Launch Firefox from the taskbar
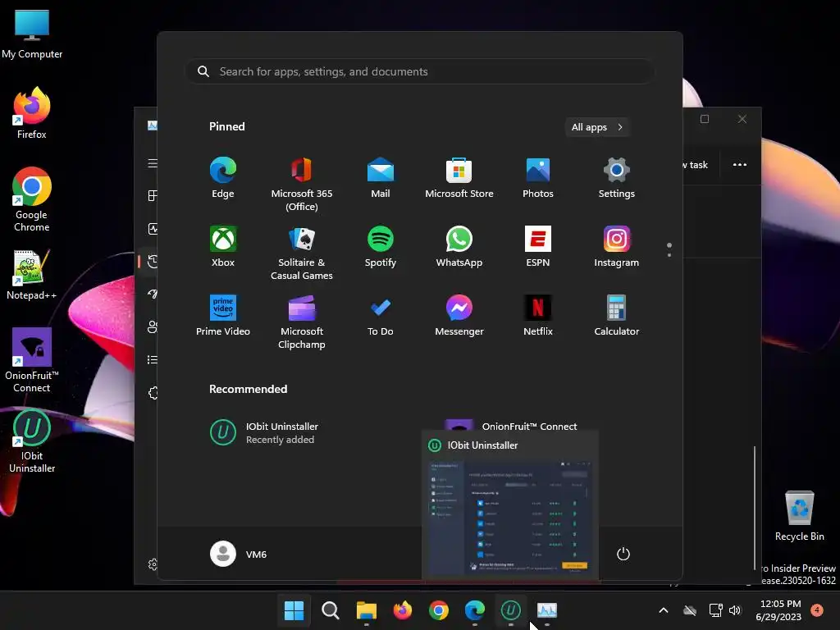Screen dimensions: 840x630 coord(402,610)
